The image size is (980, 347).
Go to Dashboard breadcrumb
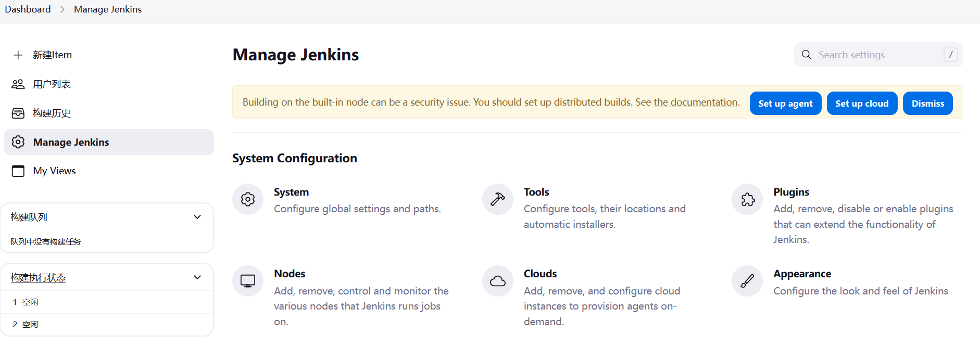coord(28,9)
